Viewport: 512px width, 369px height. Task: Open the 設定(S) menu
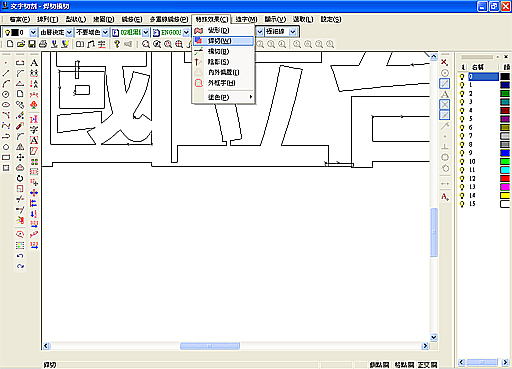tap(331, 19)
